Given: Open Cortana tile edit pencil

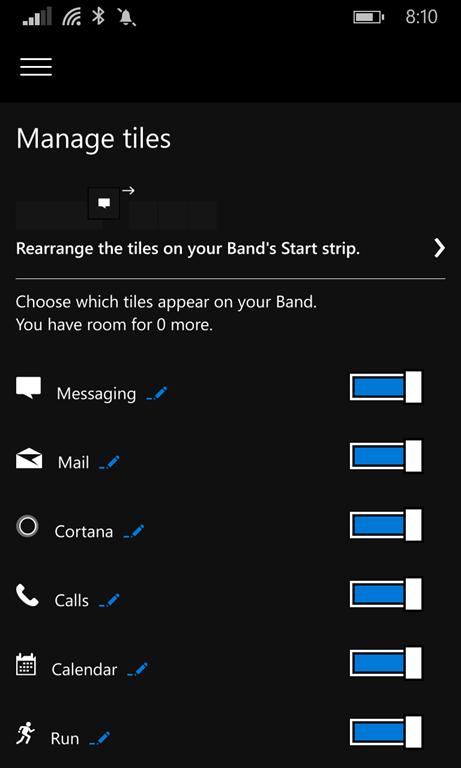Looking at the screenshot, I should (x=134, y=531).
